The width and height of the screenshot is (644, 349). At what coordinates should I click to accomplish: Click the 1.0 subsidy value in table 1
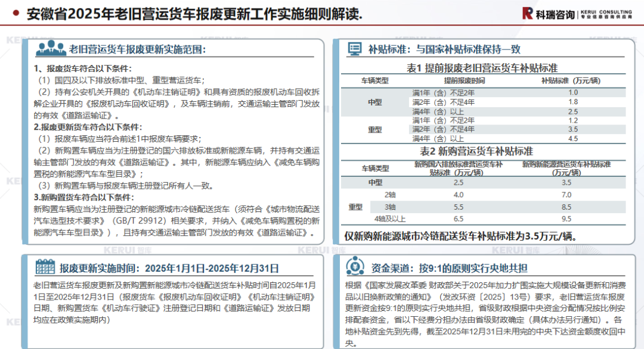click(x=573, y=93)
